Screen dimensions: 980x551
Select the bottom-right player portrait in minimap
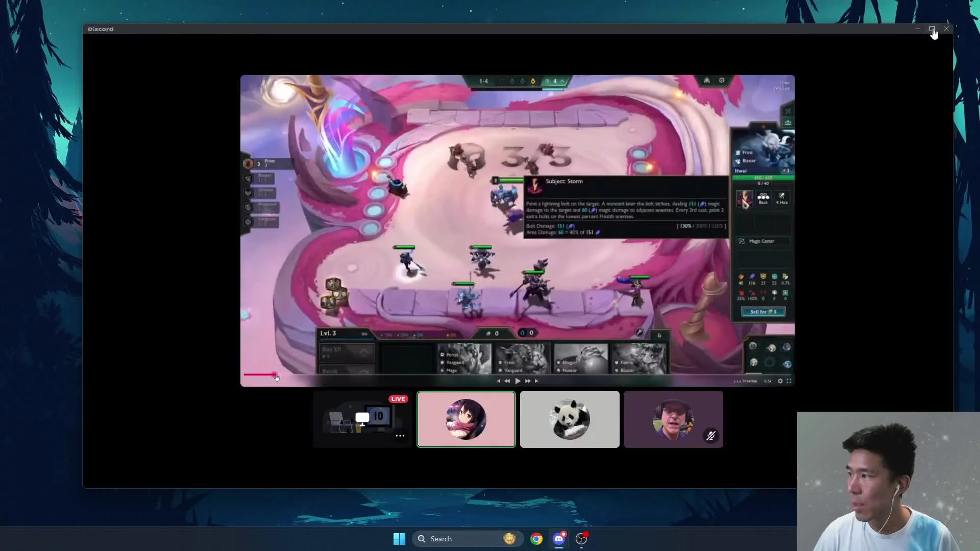point(787,364)
